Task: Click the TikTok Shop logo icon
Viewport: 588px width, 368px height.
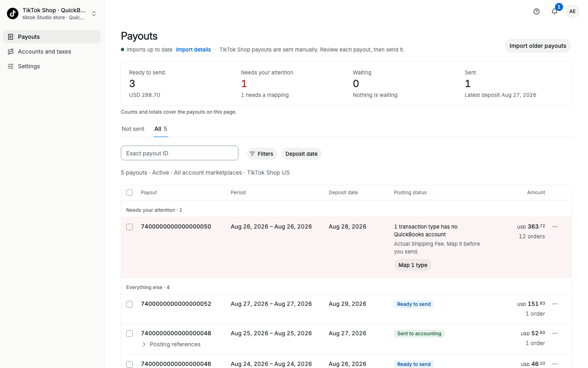Action: (x=13, y=13)
